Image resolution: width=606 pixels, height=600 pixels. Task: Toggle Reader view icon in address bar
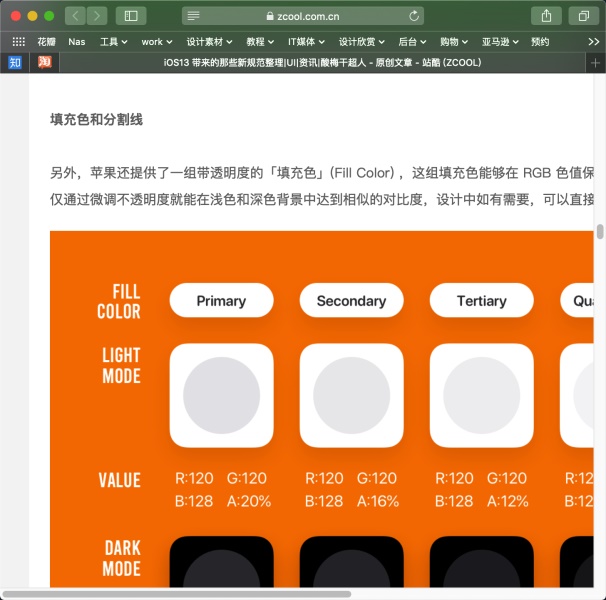[x=193, y=16]
